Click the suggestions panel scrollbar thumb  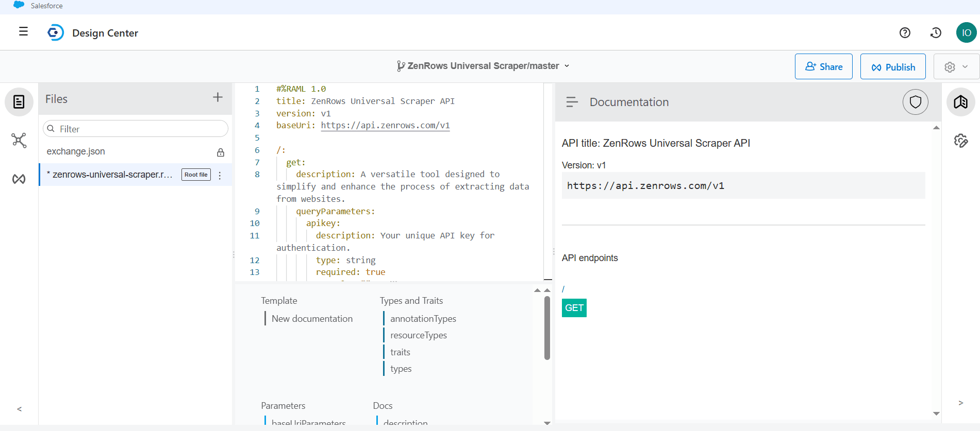pyautogui.click(x=547, y=328)
